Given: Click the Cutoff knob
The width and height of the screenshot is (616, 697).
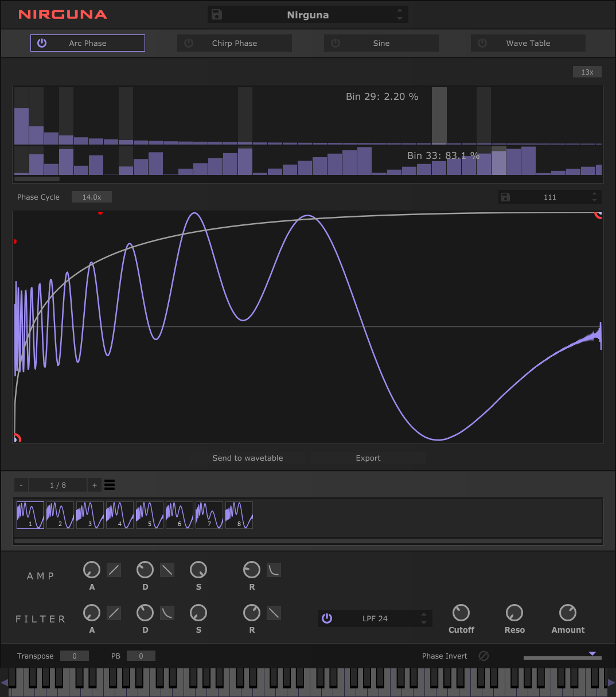Looking at the screenshot, I should point(461,613).
